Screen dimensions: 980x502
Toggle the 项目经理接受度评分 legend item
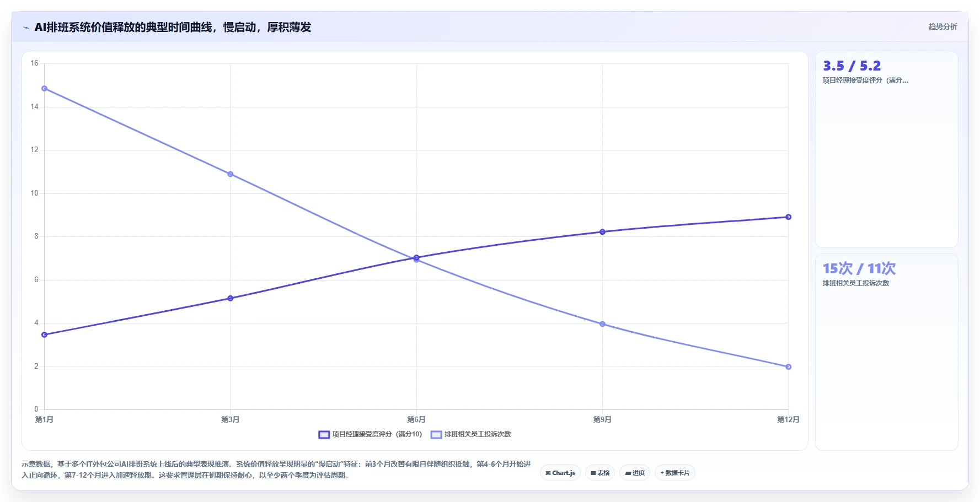[371, 434]
